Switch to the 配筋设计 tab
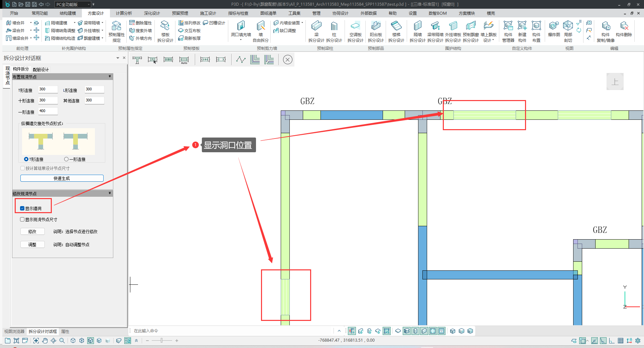 coord(41,70)
